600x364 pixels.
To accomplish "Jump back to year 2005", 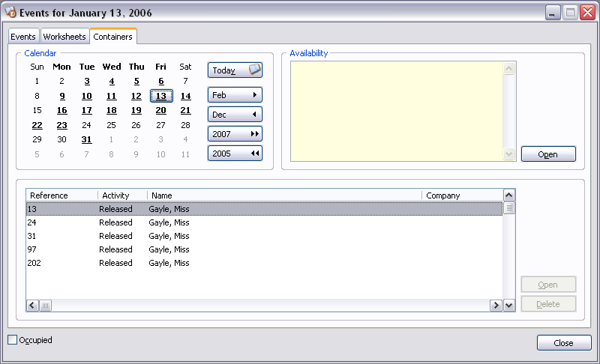I will pos(235,154).
